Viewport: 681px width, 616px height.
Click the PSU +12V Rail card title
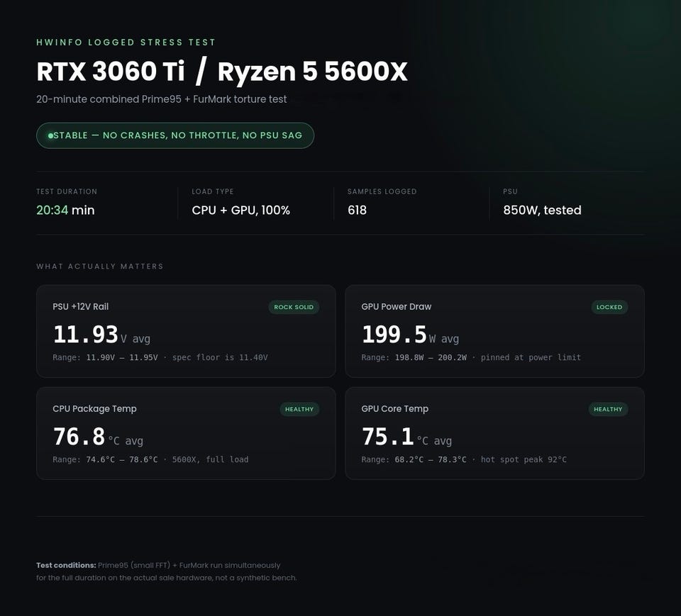click(x=80, y=306)
